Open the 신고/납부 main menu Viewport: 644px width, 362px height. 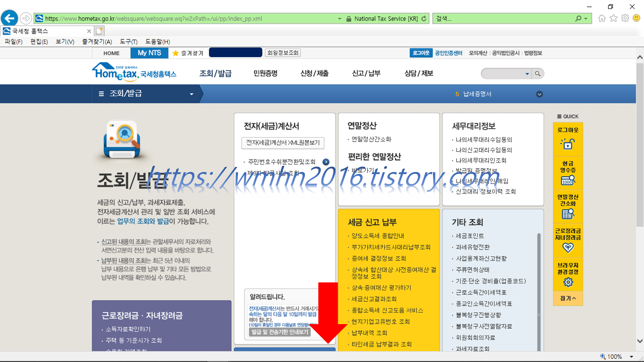pyautogui.click(x=366, y=73)
